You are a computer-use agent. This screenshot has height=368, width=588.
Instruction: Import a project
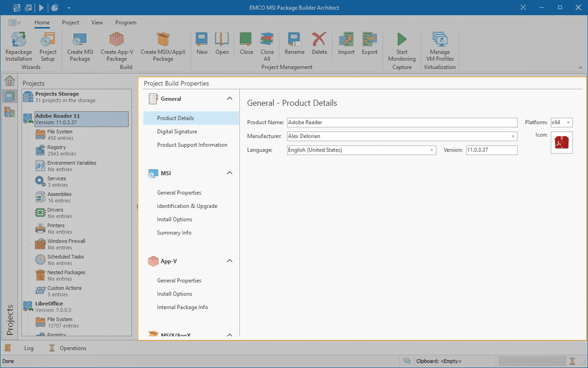346,44
